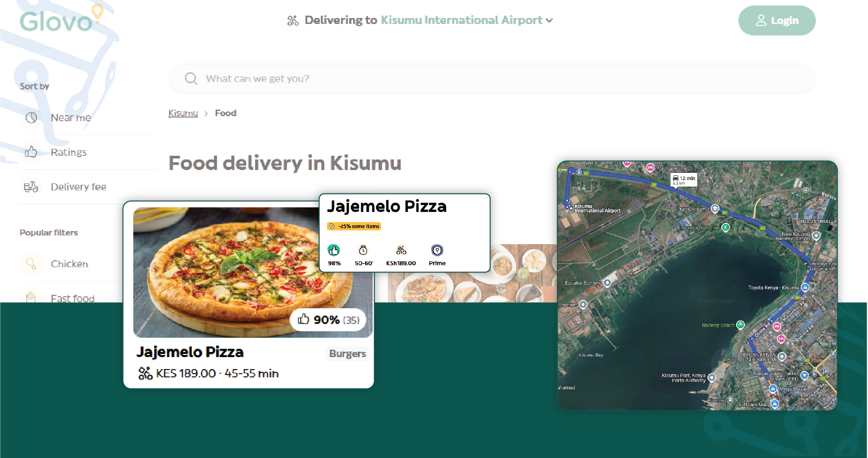Click the Tuffoam Mall map pin
868x458 pixels.
coord(775,404)
